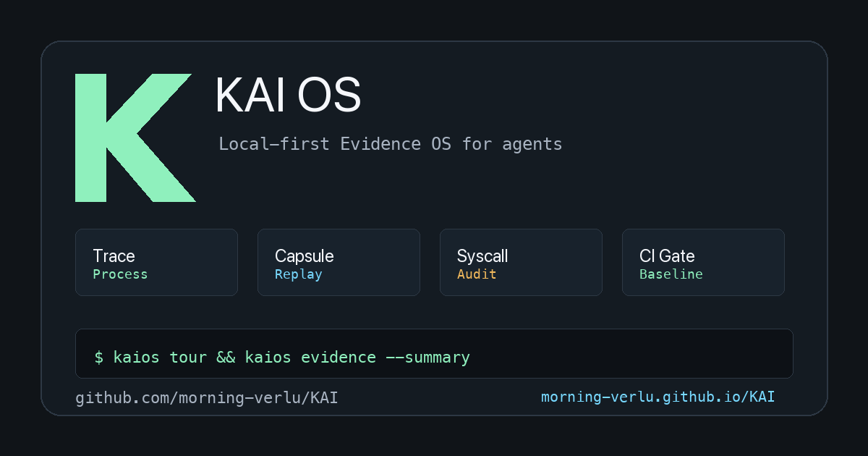Screen dimensions: 868x456
Task: Click the green Baseline label
Action: coord(671,274)
